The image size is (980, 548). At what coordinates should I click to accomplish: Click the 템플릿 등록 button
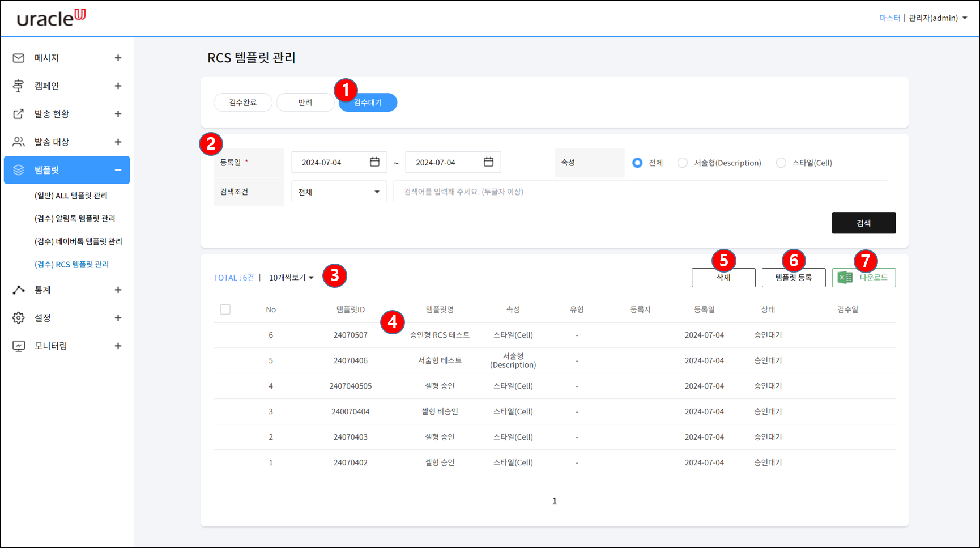(x=794, y=278)
